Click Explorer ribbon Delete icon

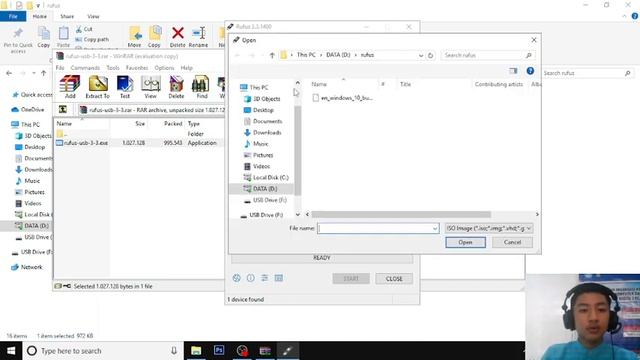click(x=178, y=33)
